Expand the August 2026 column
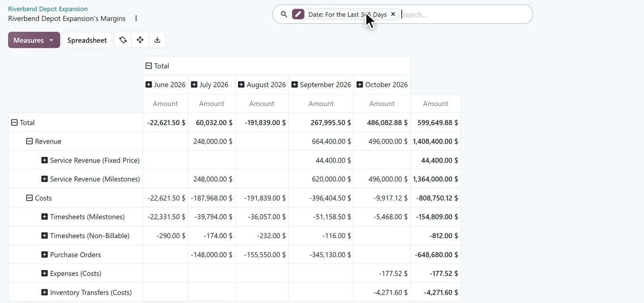Image resolution: width=644 pixels, height=303 pixels. click(241, 85)
